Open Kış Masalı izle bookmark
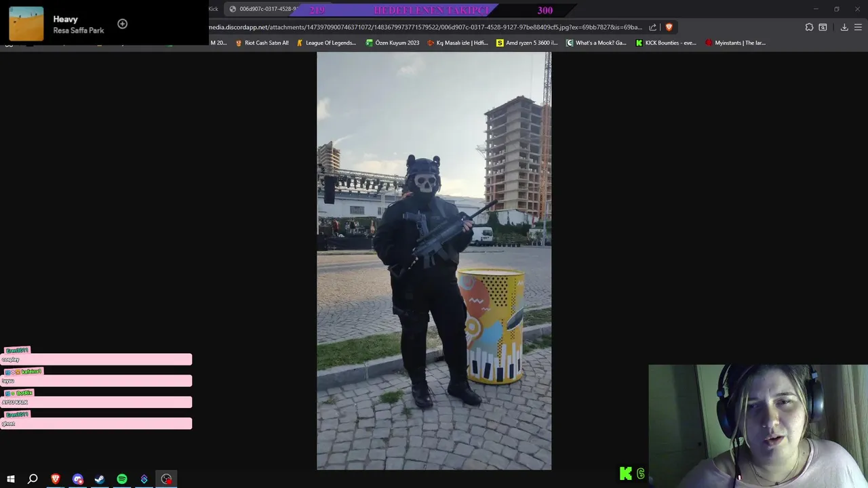Viewport: 868px width, 488px height. pos(457,43)
